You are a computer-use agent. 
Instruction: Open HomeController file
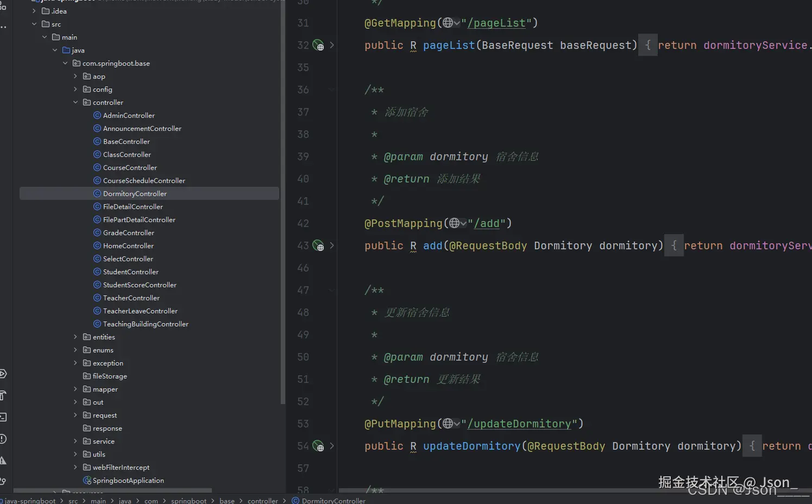[128, 245]
